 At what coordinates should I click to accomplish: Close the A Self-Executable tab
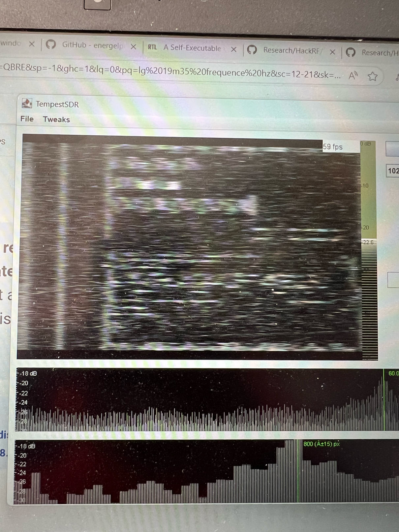coord(234,49)
